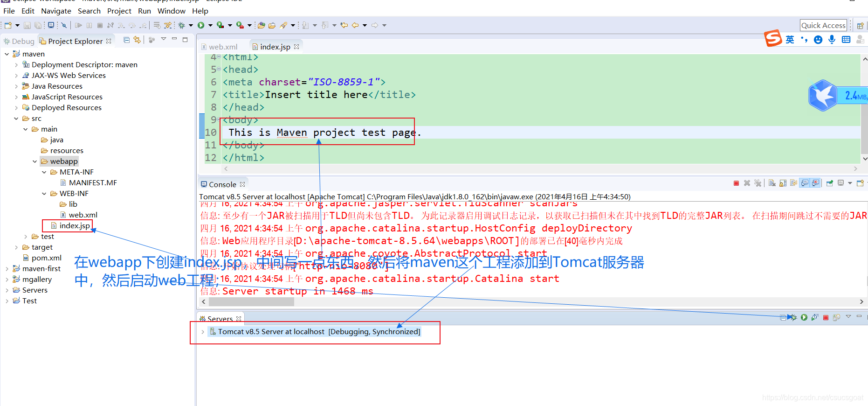Screen dimensions: 868x406
Task: Stop the server with red square in Servers view
Action: 826,317
